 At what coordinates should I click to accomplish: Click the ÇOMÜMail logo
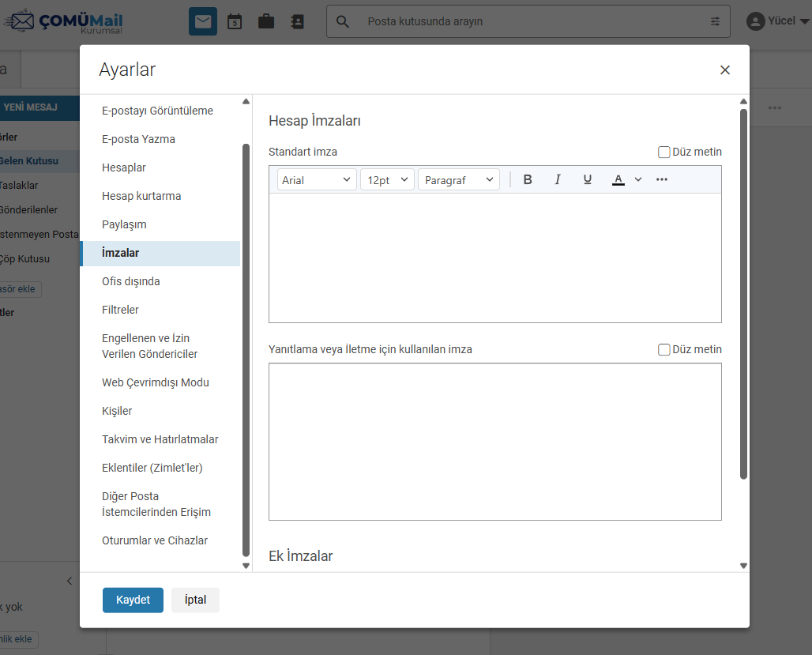(x=63, y=22)
